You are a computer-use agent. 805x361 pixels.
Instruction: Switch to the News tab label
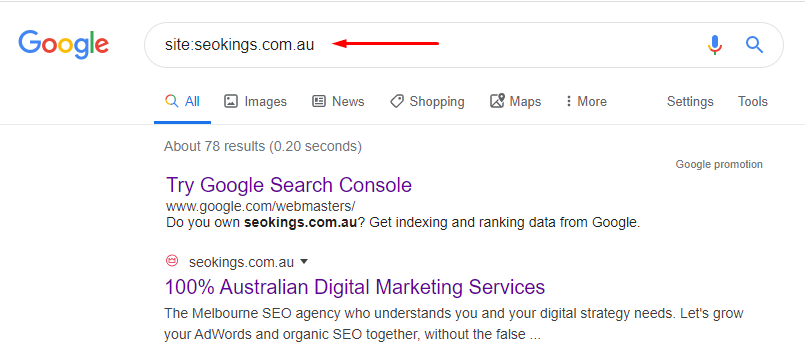pyautogui.click(x=348, y=102)
